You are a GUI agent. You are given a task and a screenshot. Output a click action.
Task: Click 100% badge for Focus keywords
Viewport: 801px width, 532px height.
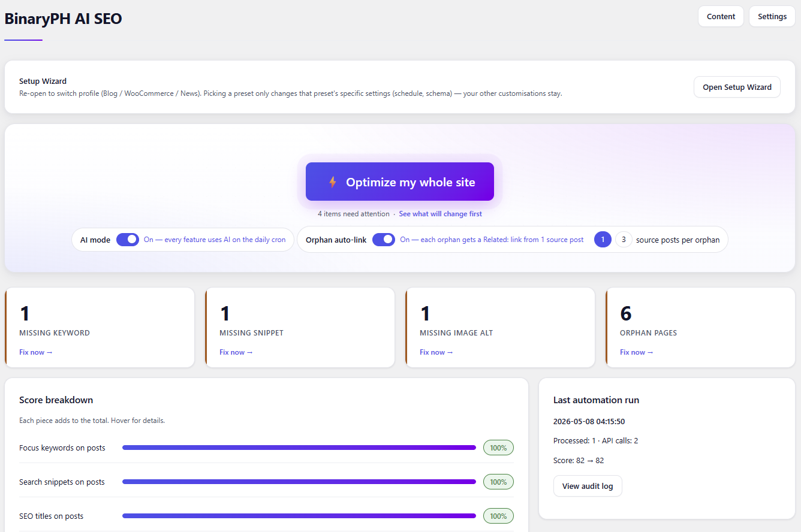point(498,448)
